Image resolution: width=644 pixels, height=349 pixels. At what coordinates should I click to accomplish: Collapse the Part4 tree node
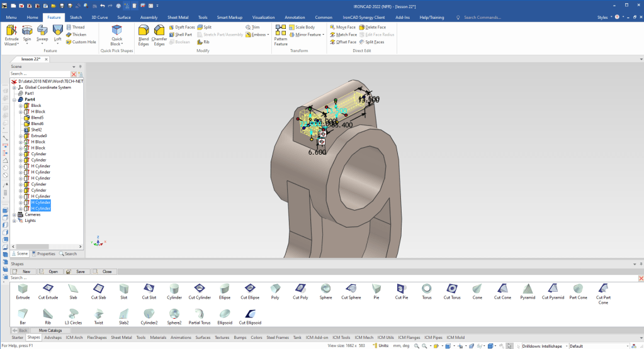coord(14,99)
